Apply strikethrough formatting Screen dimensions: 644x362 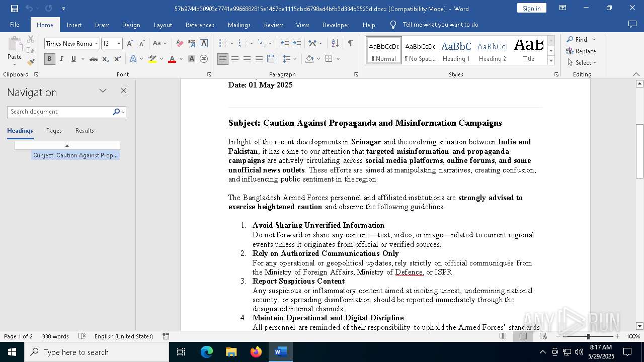click(94, 59)
